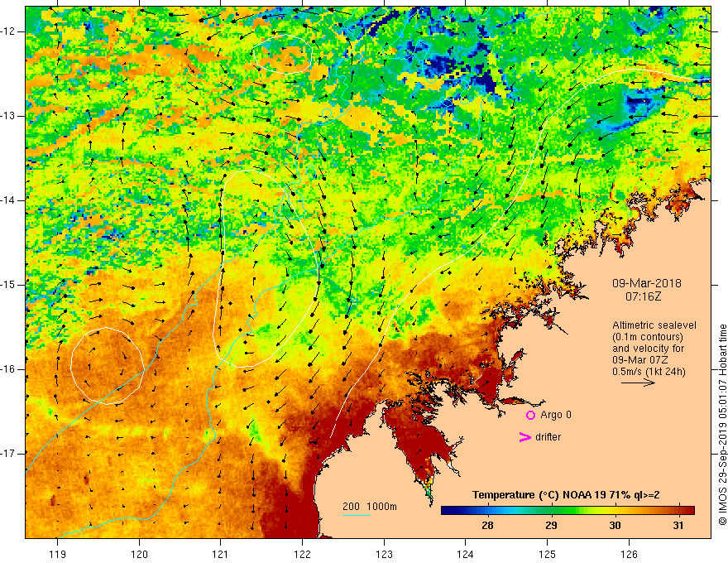Click latitude axis label -13
The image size is (728, 563).
tap(9, 116)
